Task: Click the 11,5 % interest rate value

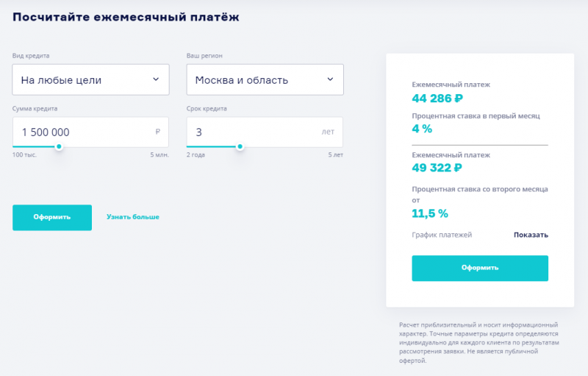Action: point(430,213)
